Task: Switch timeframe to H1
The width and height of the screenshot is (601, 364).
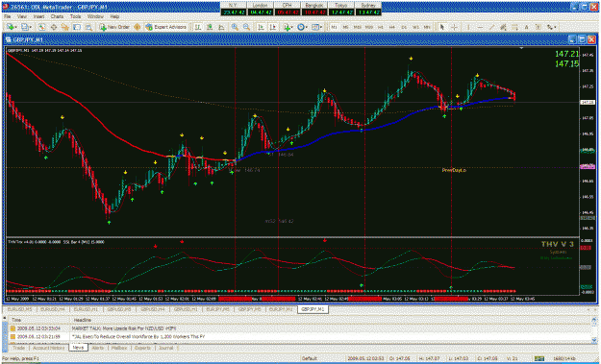Action: tap(380, 27)
